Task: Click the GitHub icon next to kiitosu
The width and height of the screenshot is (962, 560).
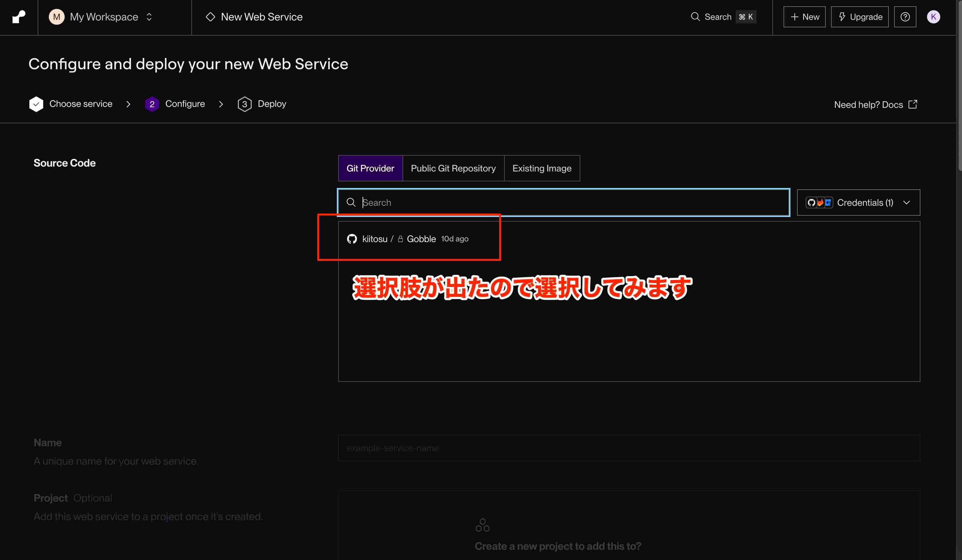Action: click(x=352, y=239)
